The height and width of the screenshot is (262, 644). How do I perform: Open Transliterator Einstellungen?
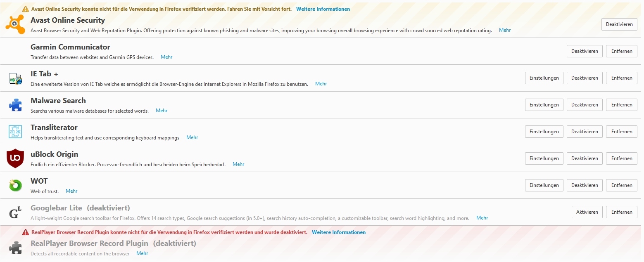[544, 132]
